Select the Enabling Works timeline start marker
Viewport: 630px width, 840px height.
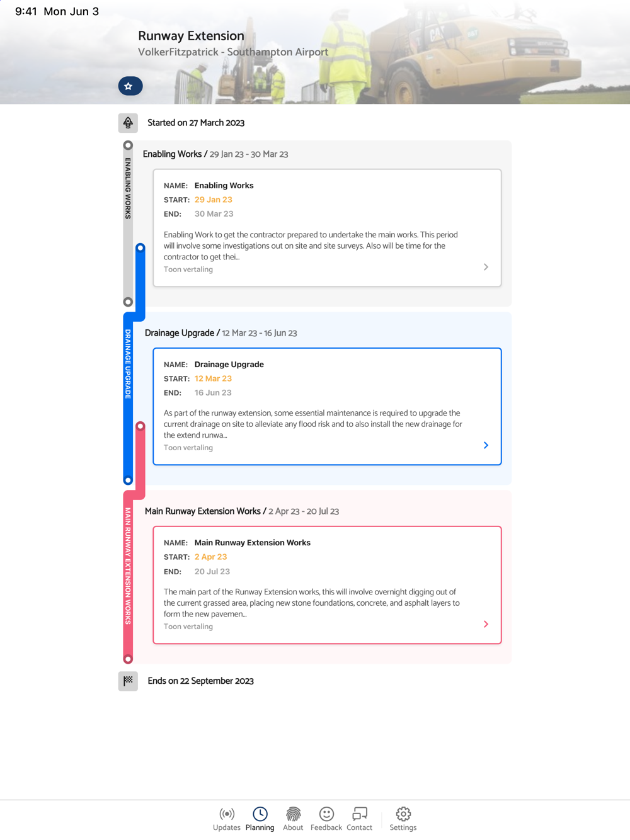[x=128, y=145]
